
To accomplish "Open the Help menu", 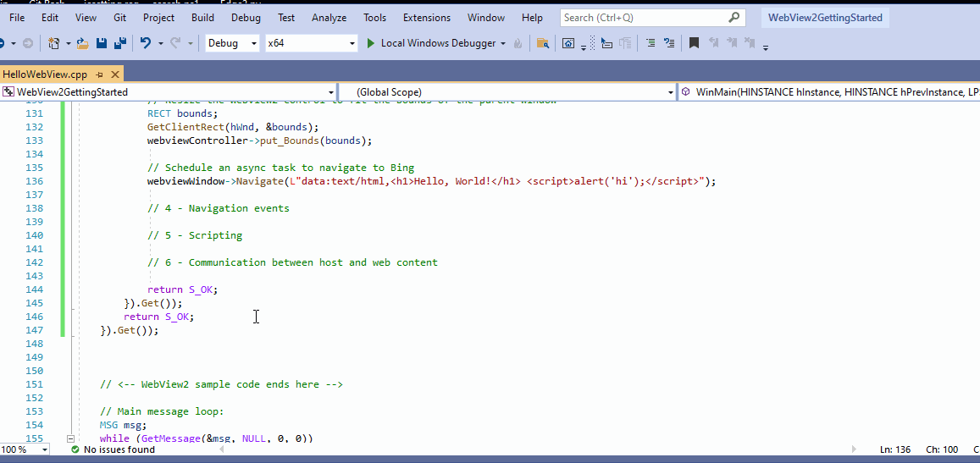I will pos(533,18).
